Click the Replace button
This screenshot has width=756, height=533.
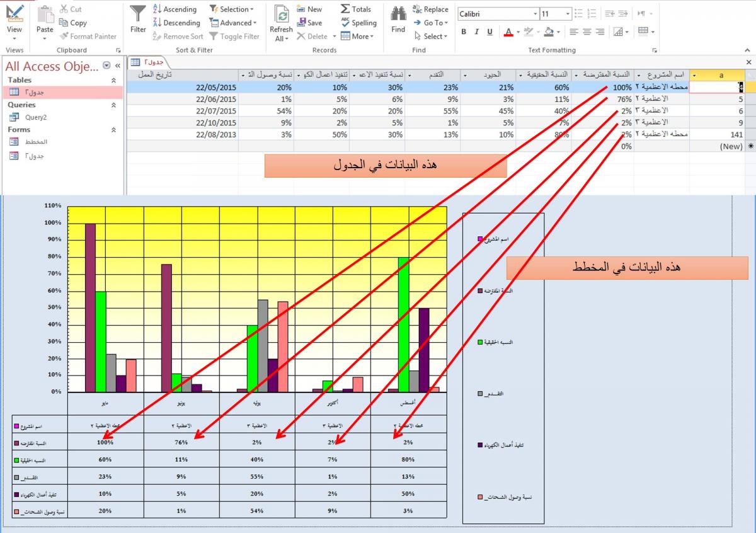pos(430,9)
